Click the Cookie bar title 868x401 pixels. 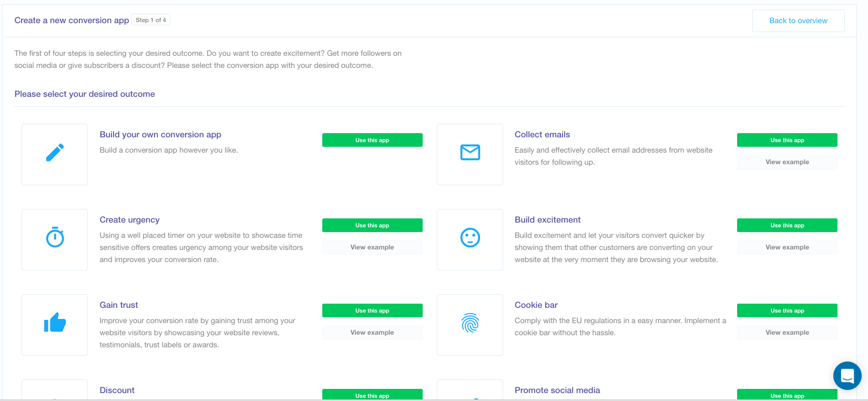click(x=536, y=305)
